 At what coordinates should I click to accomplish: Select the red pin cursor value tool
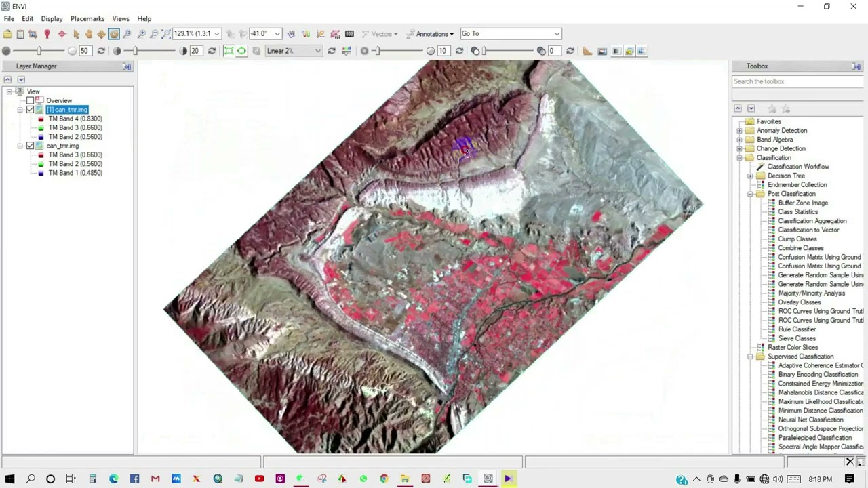tap(47, 33)
